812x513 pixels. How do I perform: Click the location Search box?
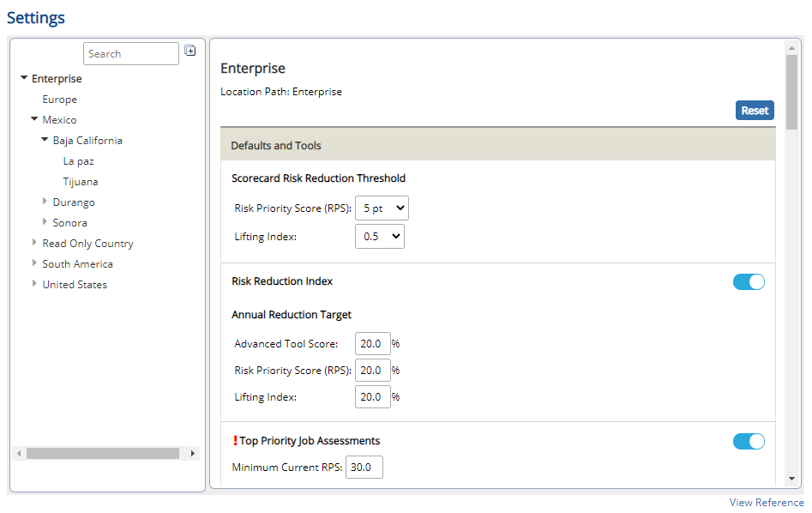pos(131,54)
